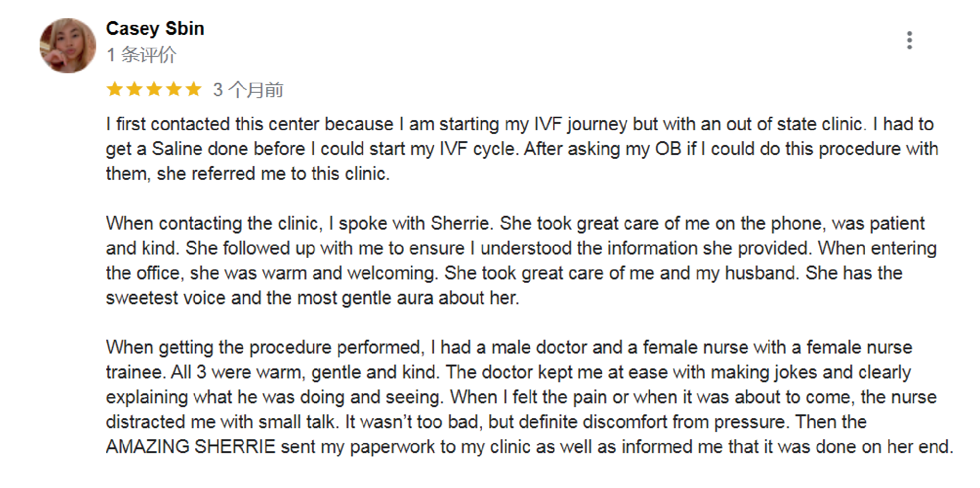Click the fourth gold rating star
980x488 pixels.
(174, 89)
